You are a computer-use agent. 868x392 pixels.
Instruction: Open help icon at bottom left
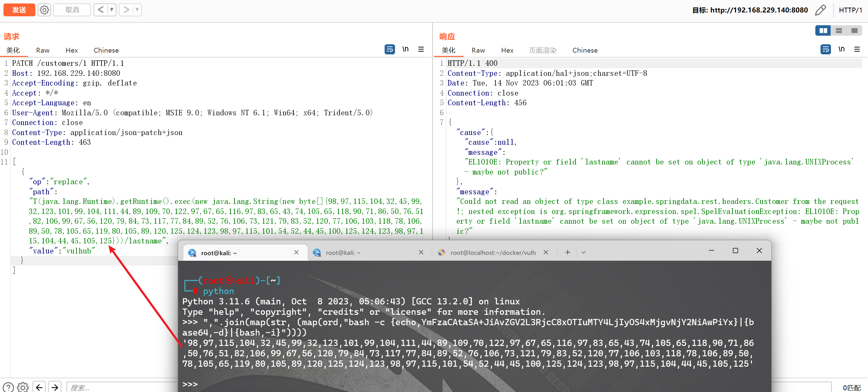click(8, 387)
